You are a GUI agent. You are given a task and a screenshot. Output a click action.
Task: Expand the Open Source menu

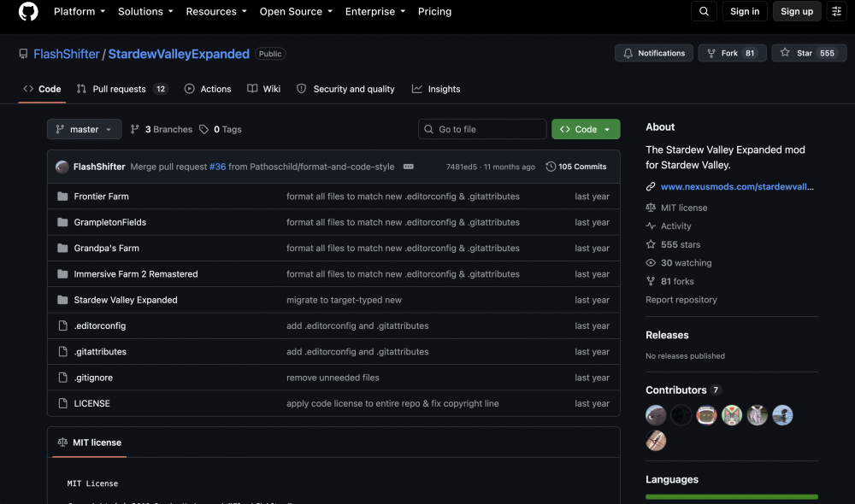pos(296,11)
